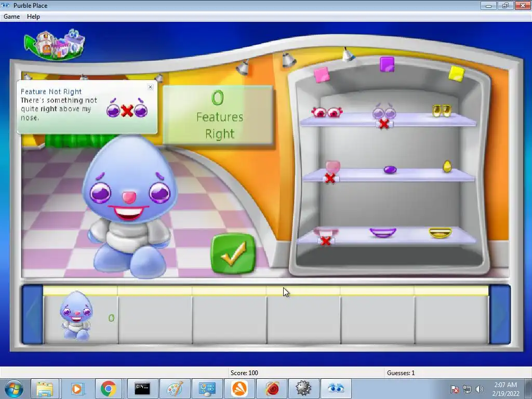Select the purple mouth on bottom shelf

coord(383,233)
